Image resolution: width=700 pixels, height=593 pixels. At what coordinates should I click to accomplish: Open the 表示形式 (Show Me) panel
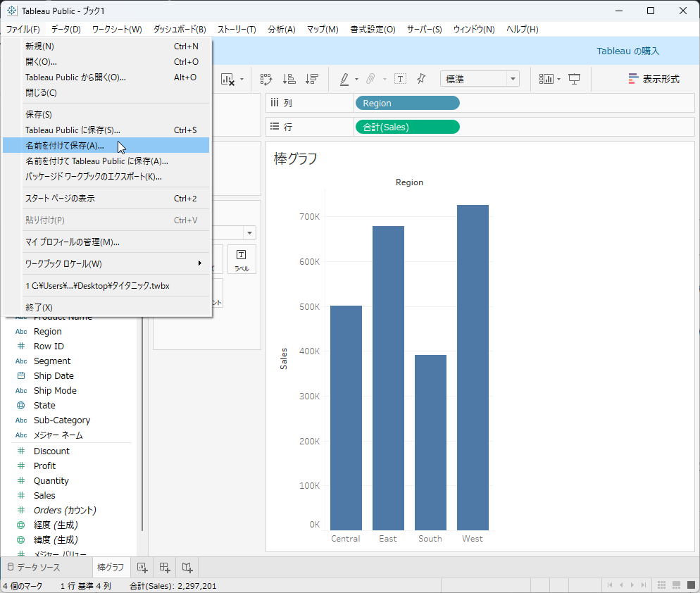[654, 80]
